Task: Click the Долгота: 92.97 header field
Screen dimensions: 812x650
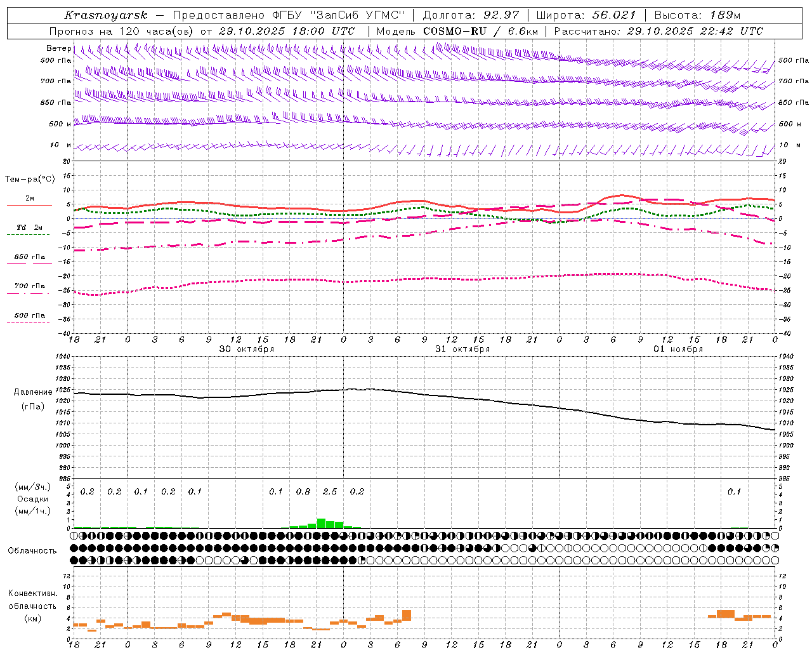Action: click(x=471, y=15)
